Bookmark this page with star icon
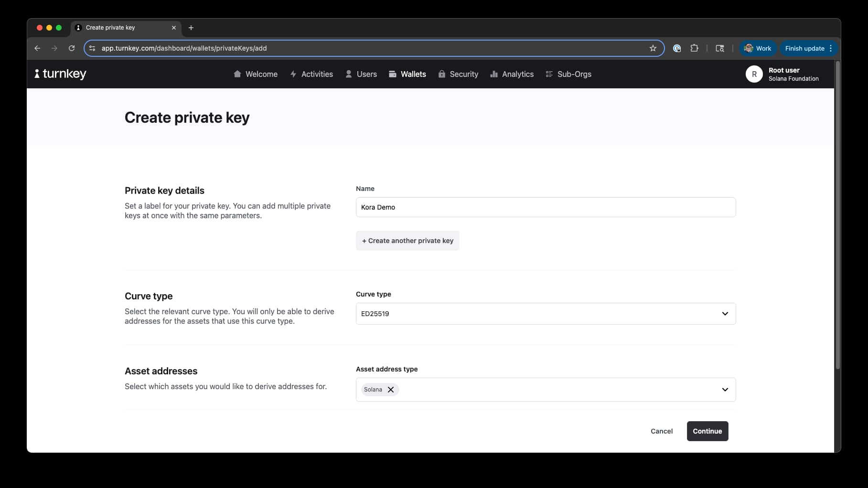The width and height of the screenshot is (868, 488). point(653,48)
